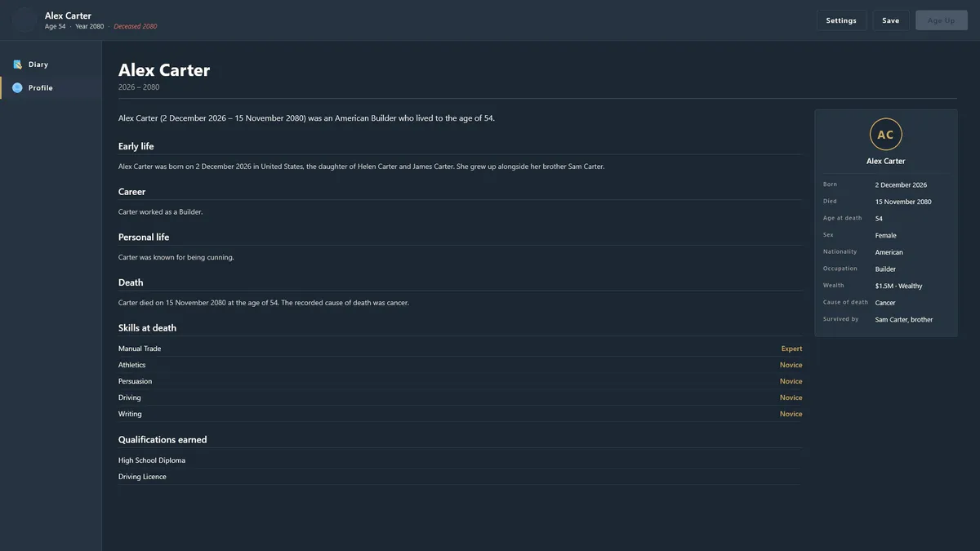Click the Writing skill entry
Image resolution: width=980 pixels, height=551 pixels.
(x=460, y=414)
